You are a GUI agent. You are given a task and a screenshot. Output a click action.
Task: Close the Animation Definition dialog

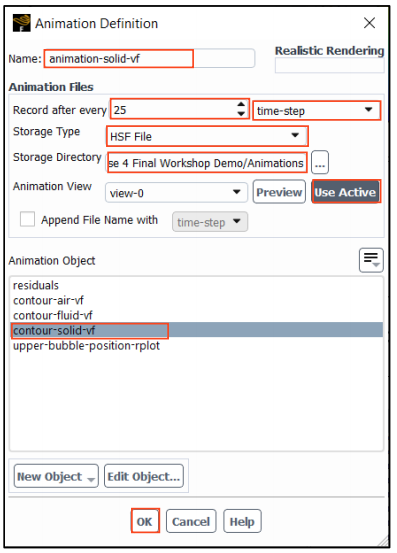[369, 23]
